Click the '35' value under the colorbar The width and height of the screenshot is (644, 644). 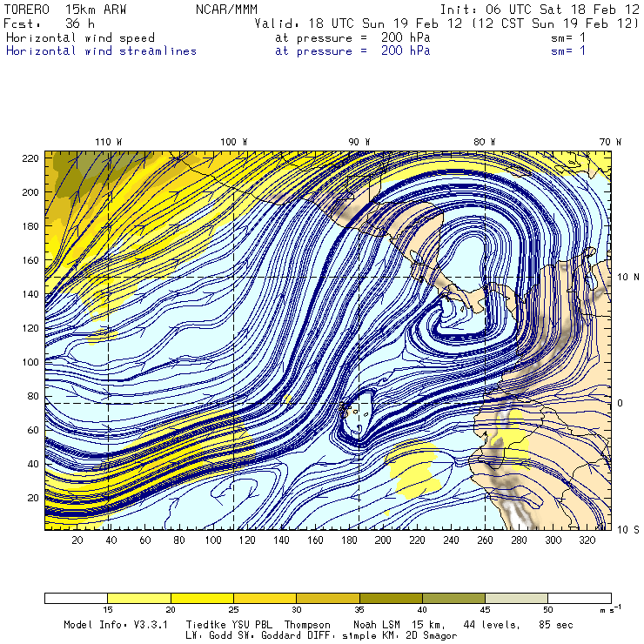[359, 610]
